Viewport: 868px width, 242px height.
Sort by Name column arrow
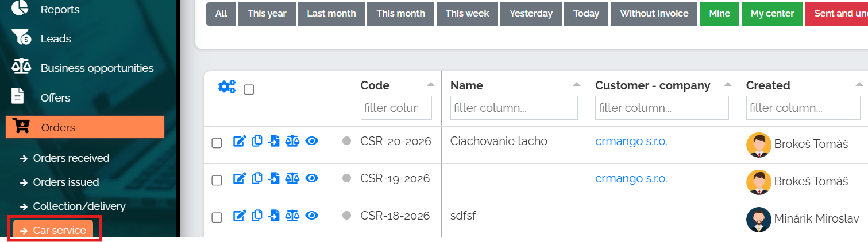pos(577,85)
